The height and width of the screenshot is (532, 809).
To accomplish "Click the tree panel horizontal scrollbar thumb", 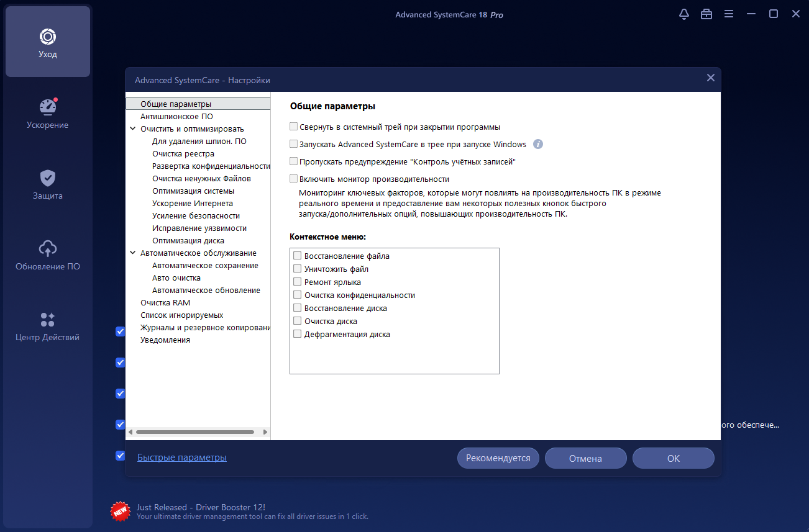I will coord(195,431).
